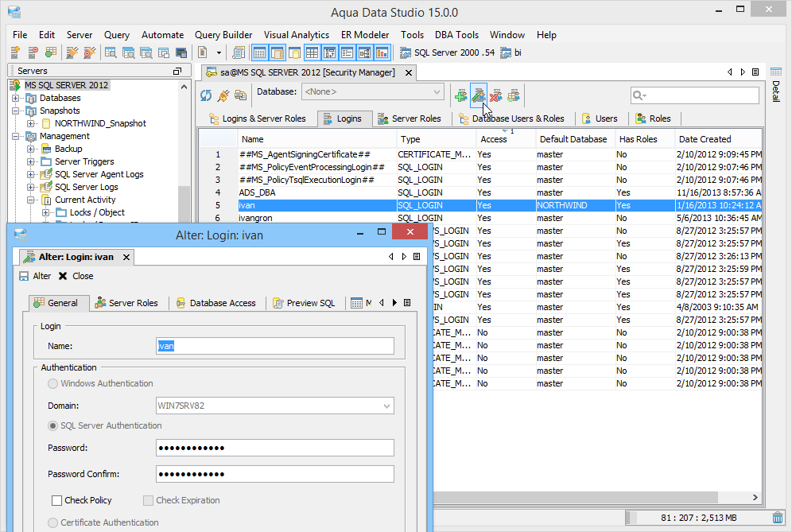Expand the NORTHWIND_Snapshot node
The image size is (792, 532).
[x=31, y=123]
